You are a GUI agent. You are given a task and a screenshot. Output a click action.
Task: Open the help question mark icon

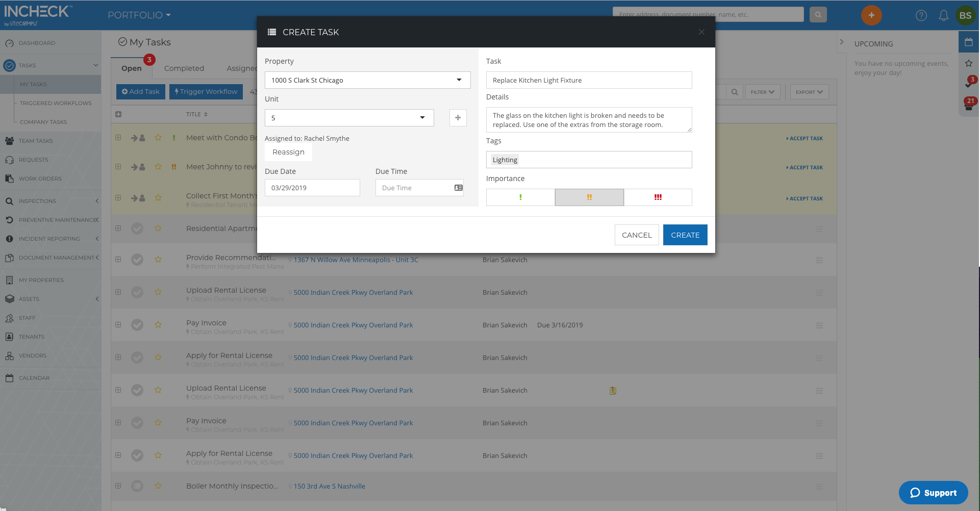(x=921, y=15)
